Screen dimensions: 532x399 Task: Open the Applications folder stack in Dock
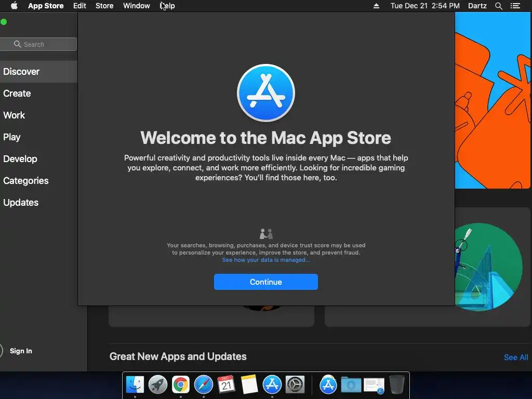point(328,385)
